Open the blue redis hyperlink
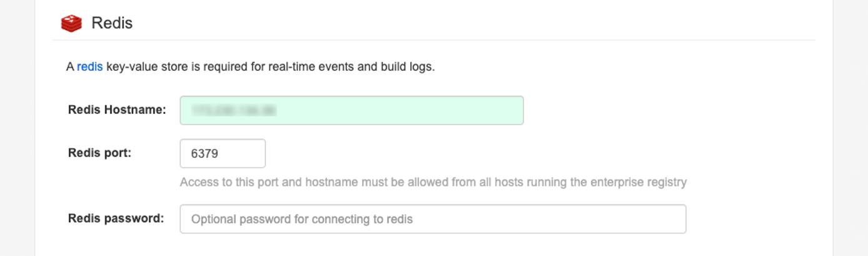 [x=89, y=66]
